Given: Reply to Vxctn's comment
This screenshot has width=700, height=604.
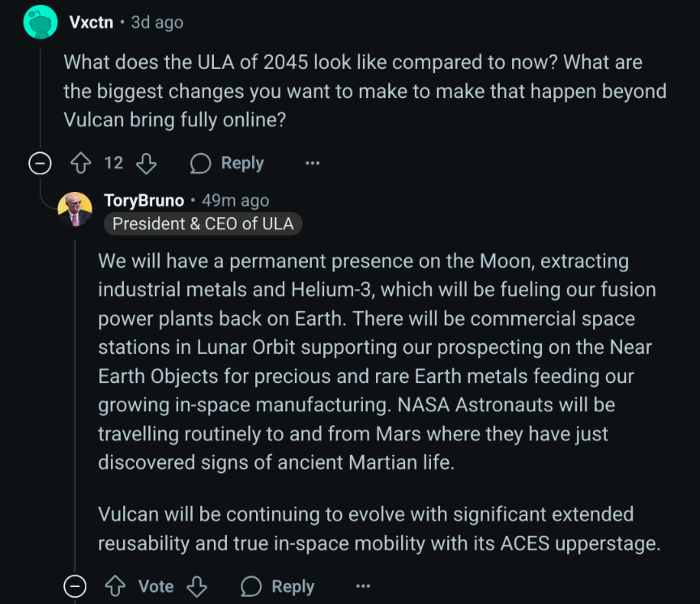Looking at the screenshot, I should pyautogui.click(x=241, y=164).
